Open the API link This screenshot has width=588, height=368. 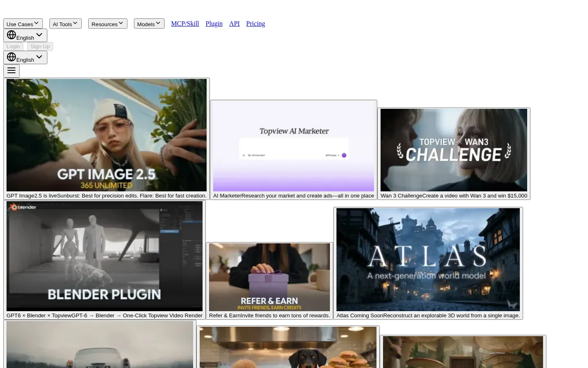pyautogui.click(x=234, y=24)
